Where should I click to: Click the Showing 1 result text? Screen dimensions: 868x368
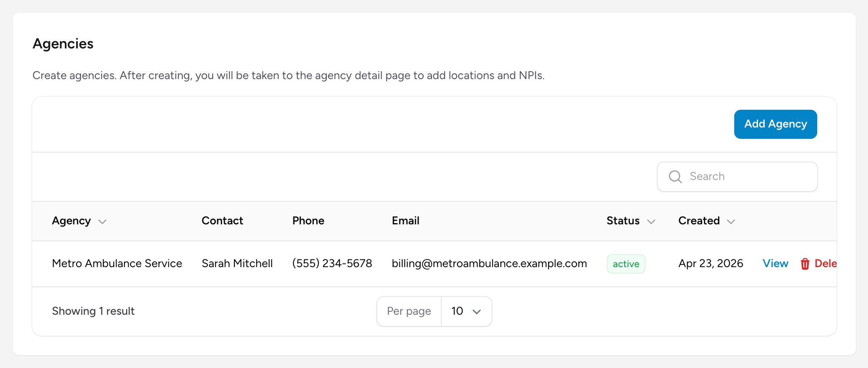[93, 311]
